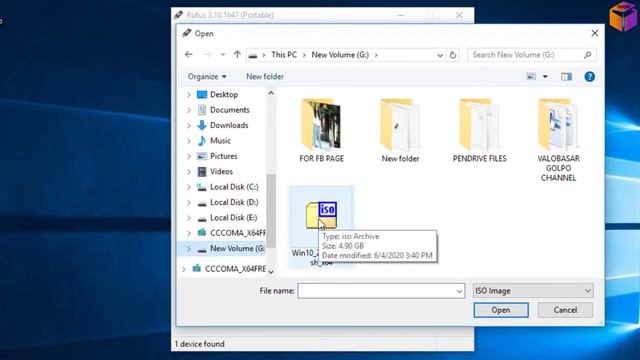Click This PC in the address path
Screen dimensions: 640x360
click(x=284, y=55)
